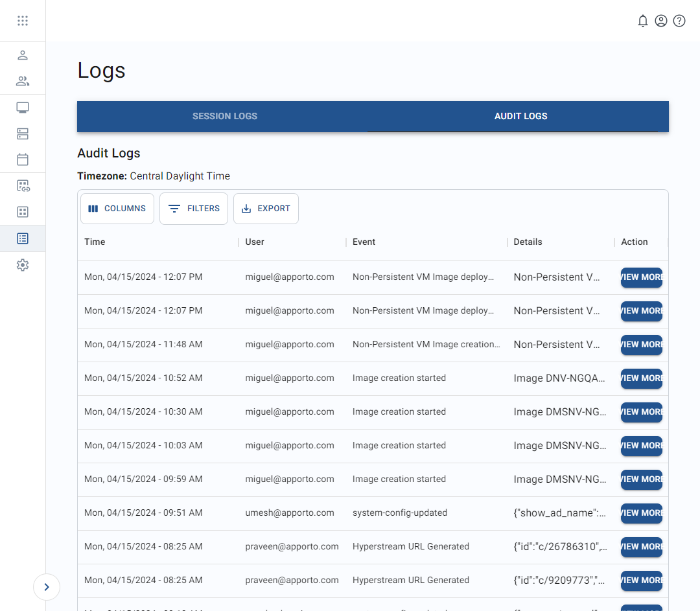Open the Filters panel button
The image size is (700, 611).
tap(194, 209)
